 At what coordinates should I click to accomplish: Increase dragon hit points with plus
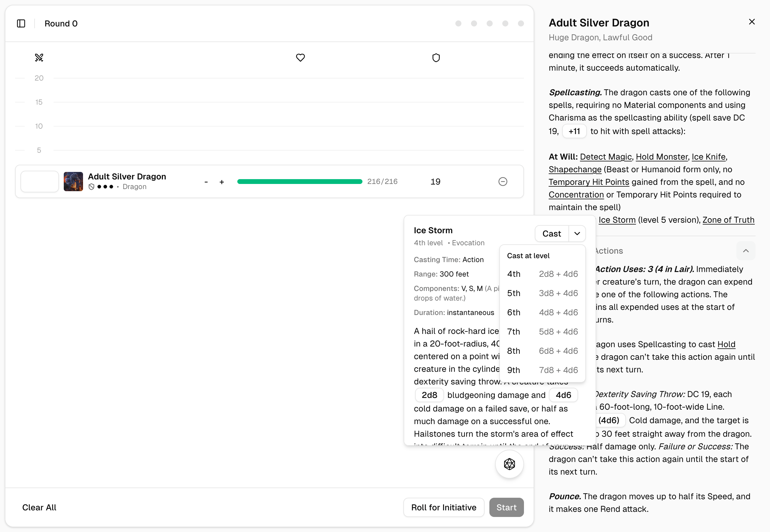[x=222, y=182]
